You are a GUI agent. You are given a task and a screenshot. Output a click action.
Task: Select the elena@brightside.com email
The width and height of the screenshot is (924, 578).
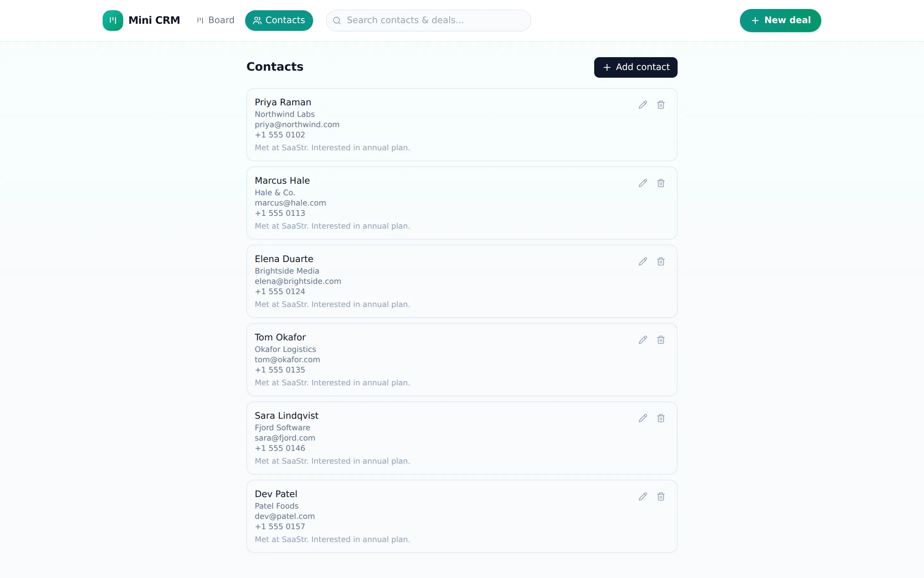298,281
